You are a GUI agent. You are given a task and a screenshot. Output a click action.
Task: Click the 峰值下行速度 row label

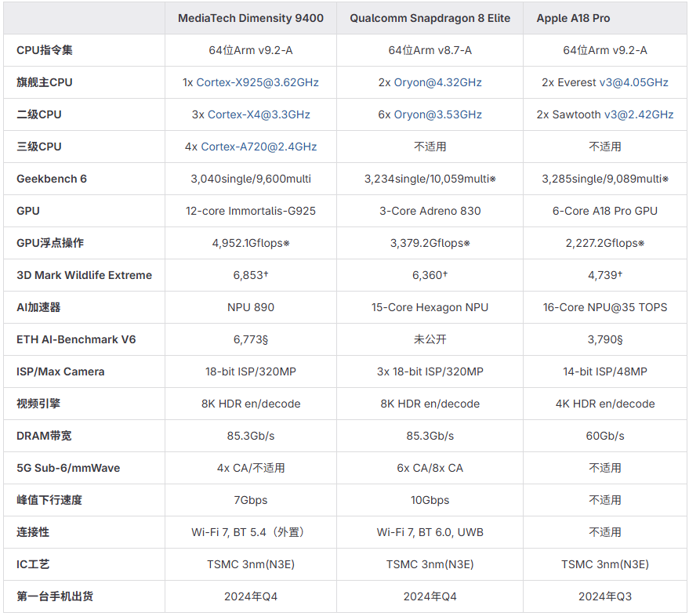49,500
